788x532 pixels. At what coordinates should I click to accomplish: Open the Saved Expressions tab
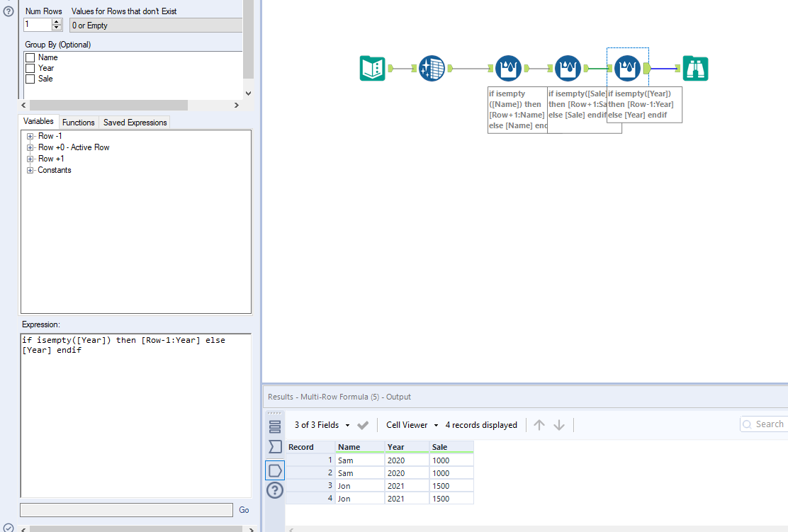134,122
